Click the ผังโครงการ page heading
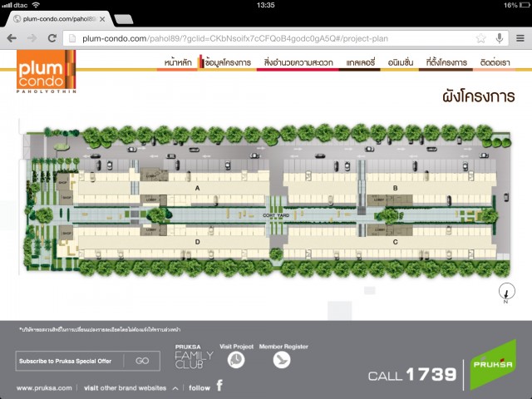The height and width of the screenshot is (399, 532). 479,96
